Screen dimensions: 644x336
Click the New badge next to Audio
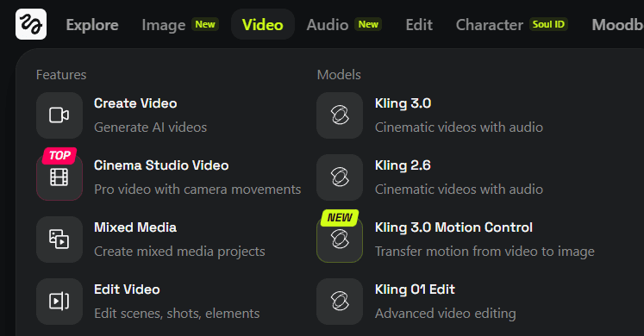368,25
